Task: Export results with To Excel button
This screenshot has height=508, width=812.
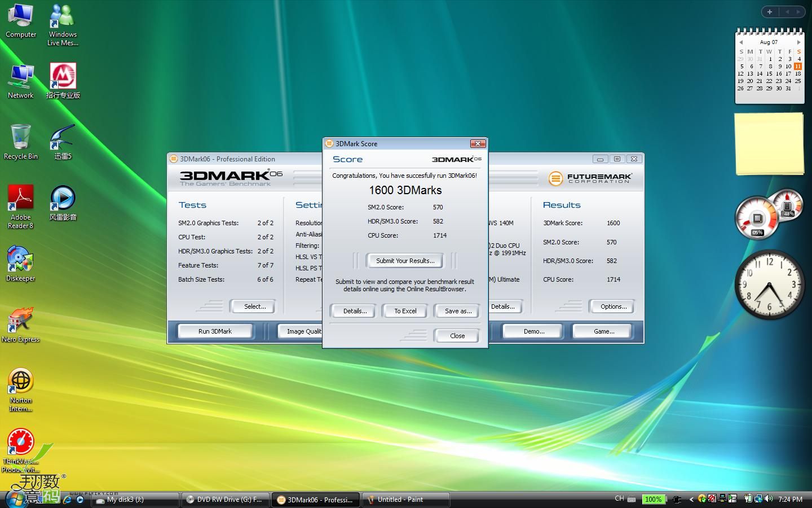Action: [405, 311]
